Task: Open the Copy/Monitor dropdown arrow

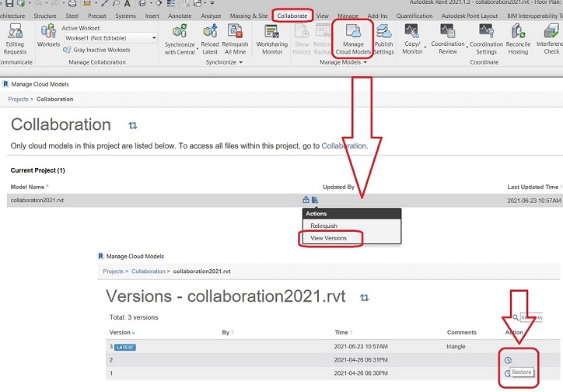Action: (425, 47)
